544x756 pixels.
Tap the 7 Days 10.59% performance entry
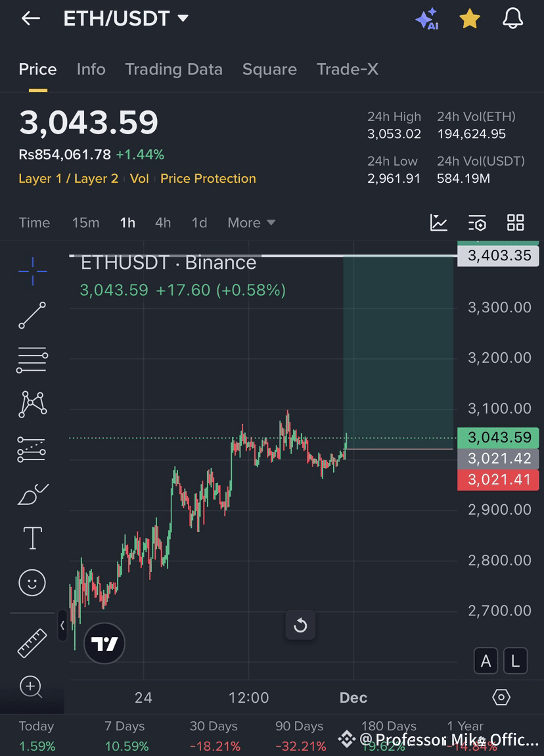click(x=125, y=736)
